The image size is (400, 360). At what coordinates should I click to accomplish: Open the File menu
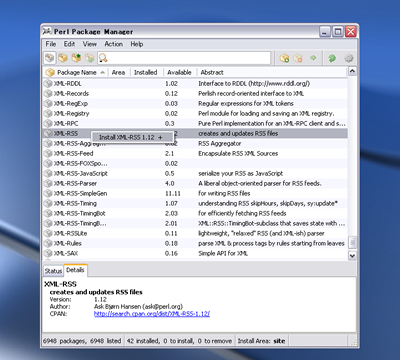[x=51, y=44]
